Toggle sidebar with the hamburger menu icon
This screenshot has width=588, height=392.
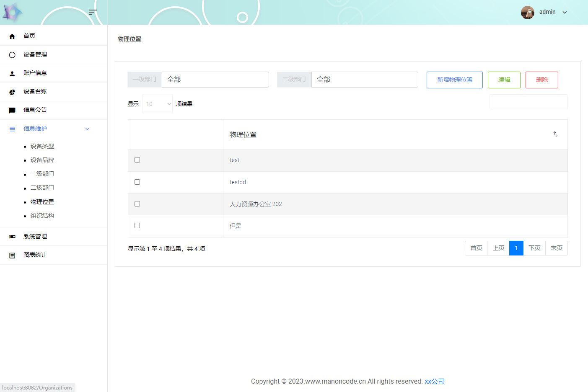pyautogui.click(x=93, y=12)
